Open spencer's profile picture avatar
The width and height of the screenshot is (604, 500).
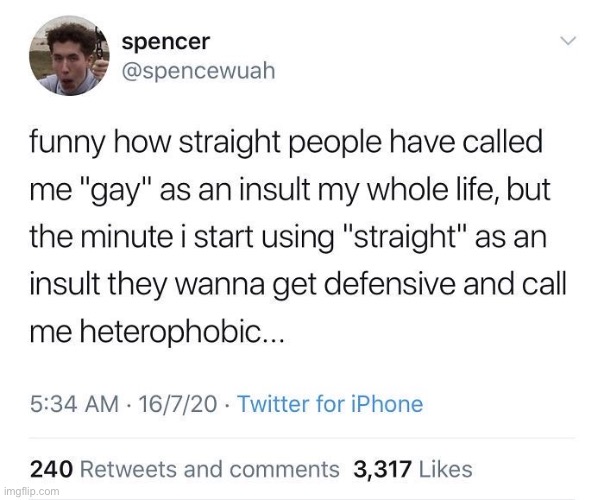[x=69, y=55]
